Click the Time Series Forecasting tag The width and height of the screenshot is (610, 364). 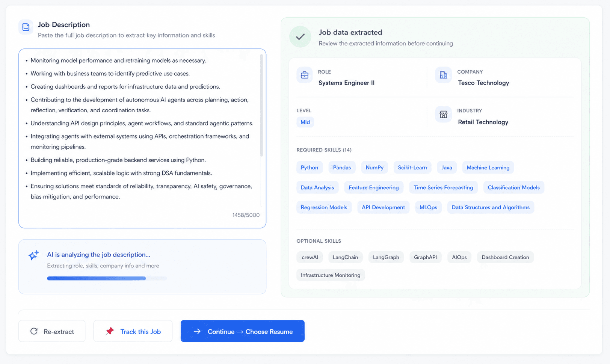tap(443, 187)
